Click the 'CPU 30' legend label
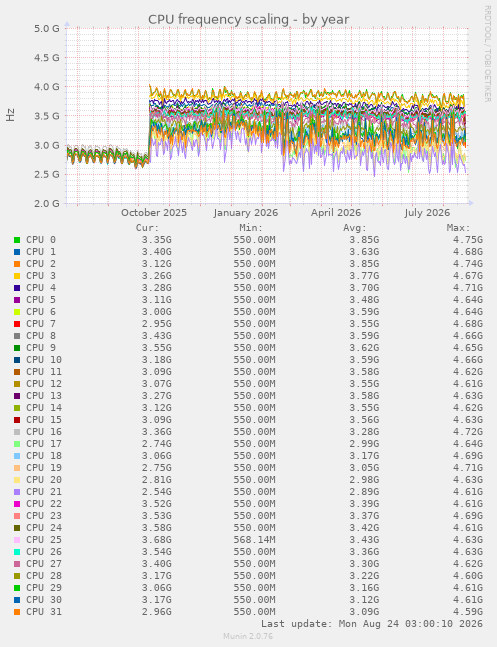497x647 pixels. [44, 599]
